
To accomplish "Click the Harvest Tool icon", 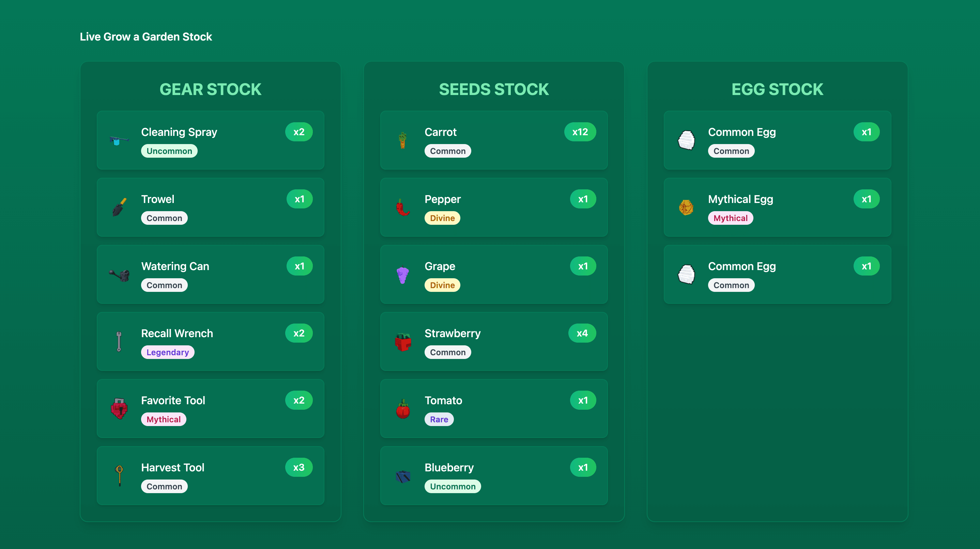I will pyautogui.click(x=120, y=475).
